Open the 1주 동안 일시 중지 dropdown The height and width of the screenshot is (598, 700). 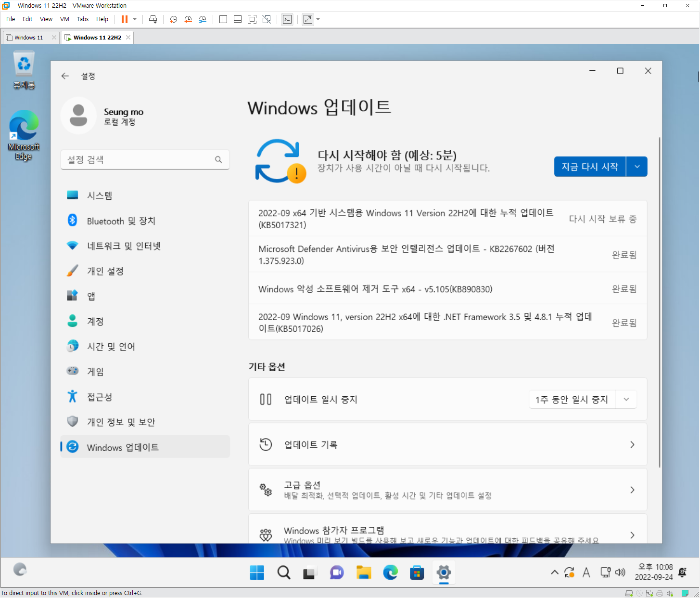tap(626, 399)
